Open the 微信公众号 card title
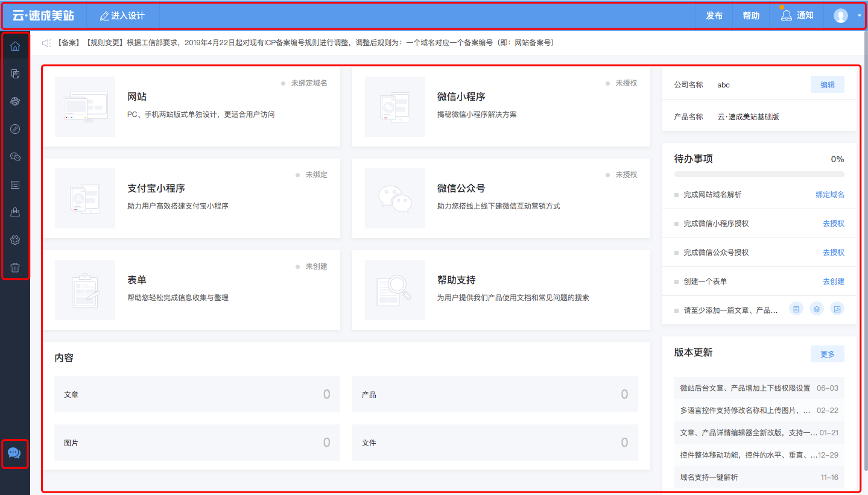This screenshot has height=495, width=868. (x=461, y=189)
